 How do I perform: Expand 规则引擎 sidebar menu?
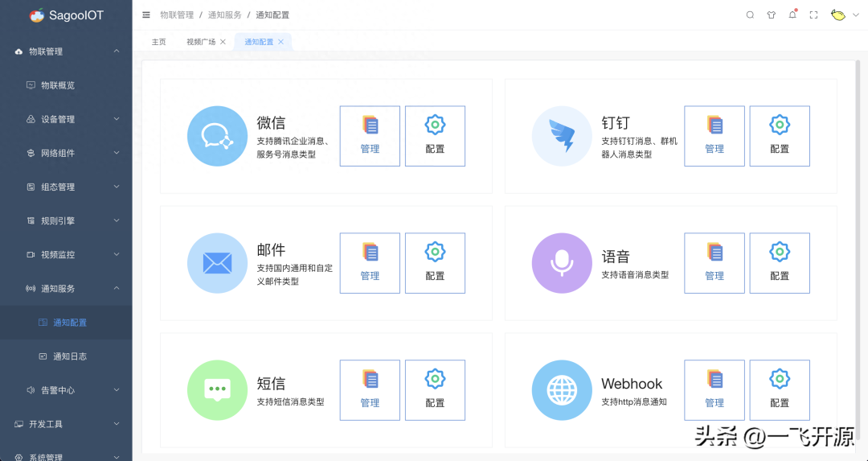pos(66,220)
